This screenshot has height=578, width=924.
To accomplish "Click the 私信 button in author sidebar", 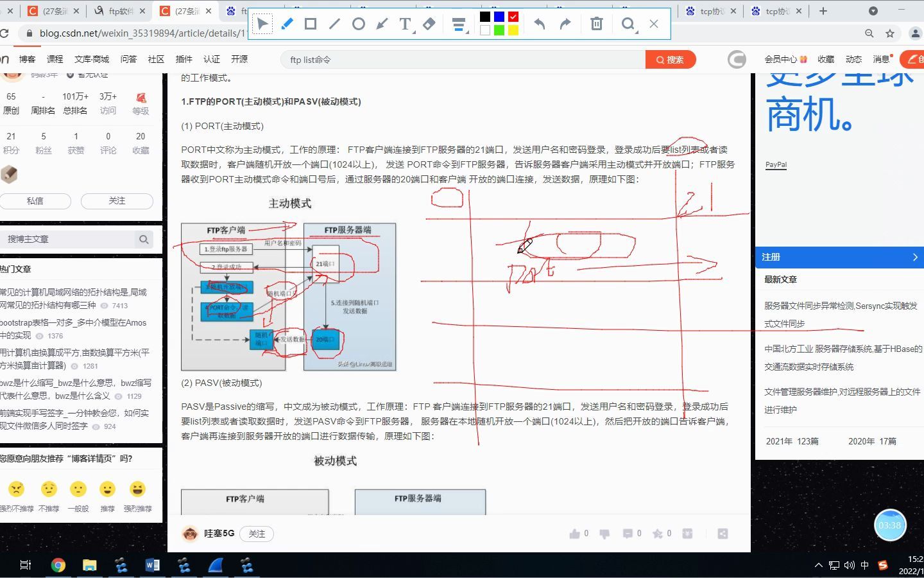I will click(35, 201).
